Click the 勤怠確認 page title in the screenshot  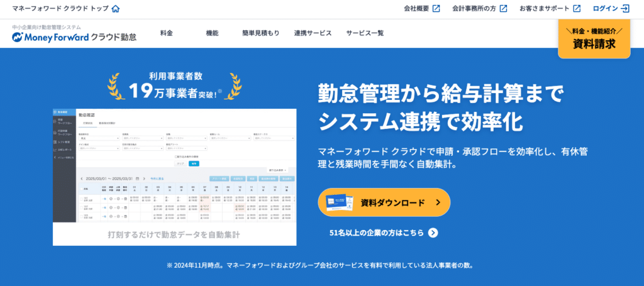point(87,115)
